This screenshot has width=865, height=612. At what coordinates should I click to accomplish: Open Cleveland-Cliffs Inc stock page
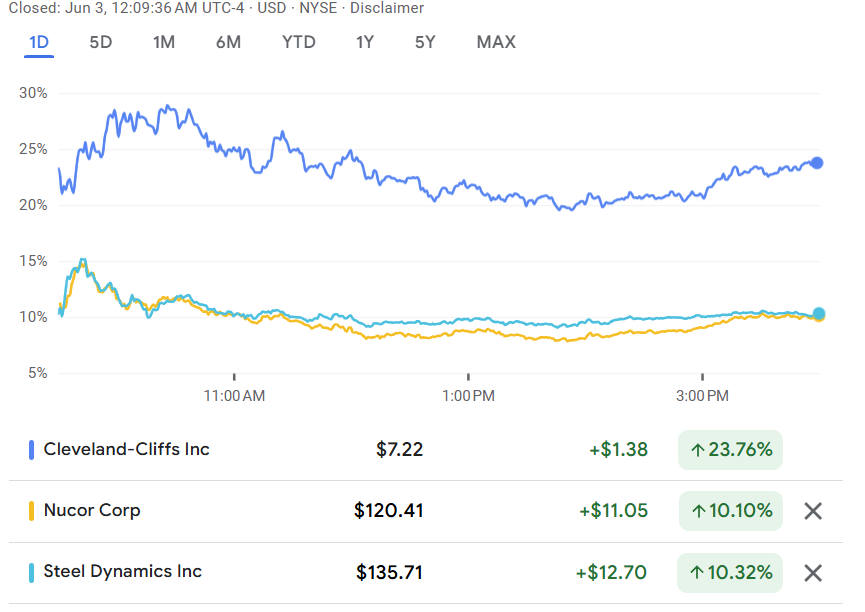click(x=126, y=449)
